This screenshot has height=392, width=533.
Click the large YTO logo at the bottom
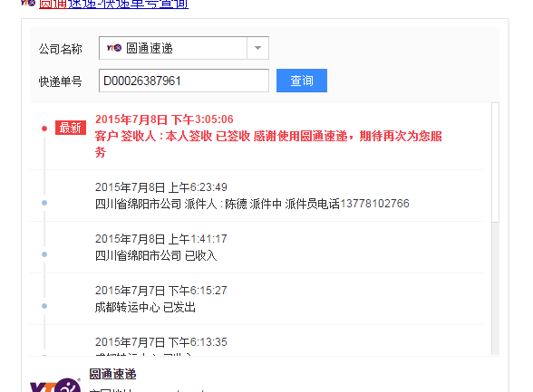[55, 386]
